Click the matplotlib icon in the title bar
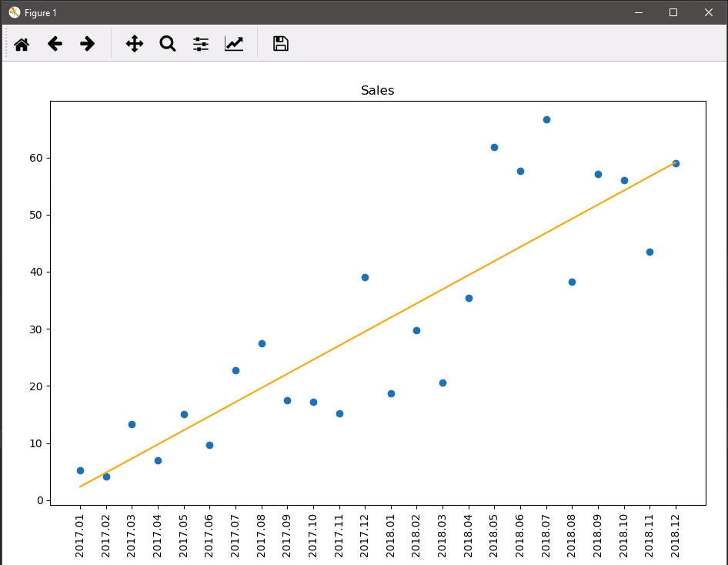Image resolution: width=728 pixels, height=565 pixels. (15, 12)
